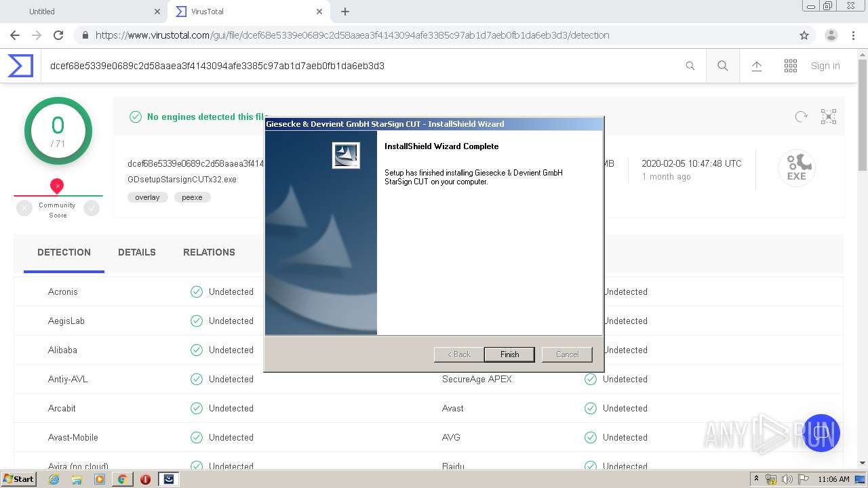Click the magnifier inside the hash search field
Viewport: 868px width, 488px height.
(690, 66)
